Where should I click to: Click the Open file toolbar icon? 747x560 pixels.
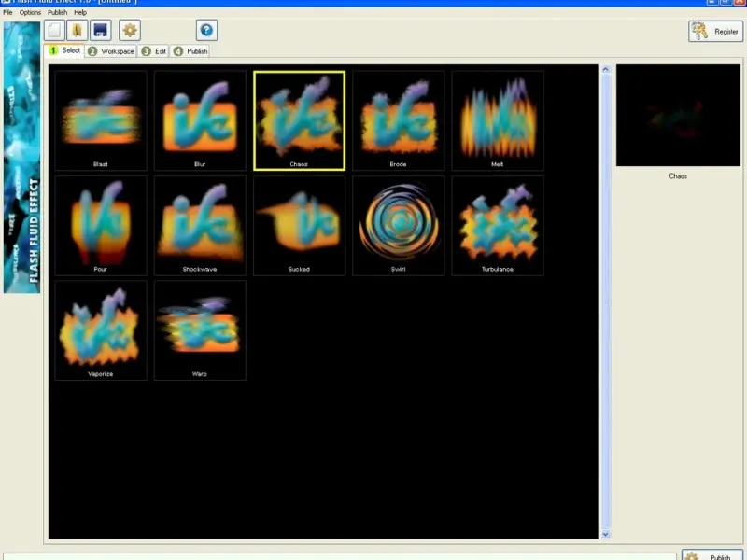pos(78,31)
